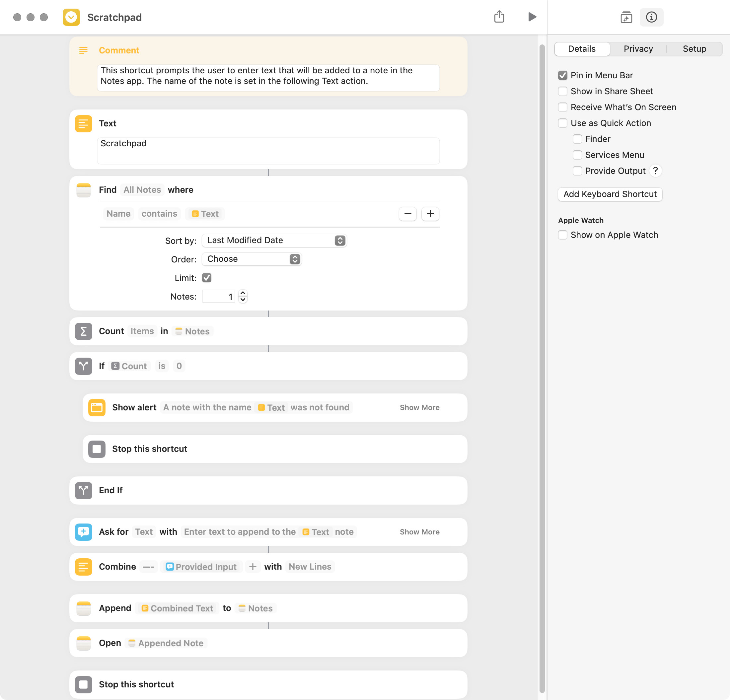
Task: Click the Append to note action icon
Action: tap(83, 608)
